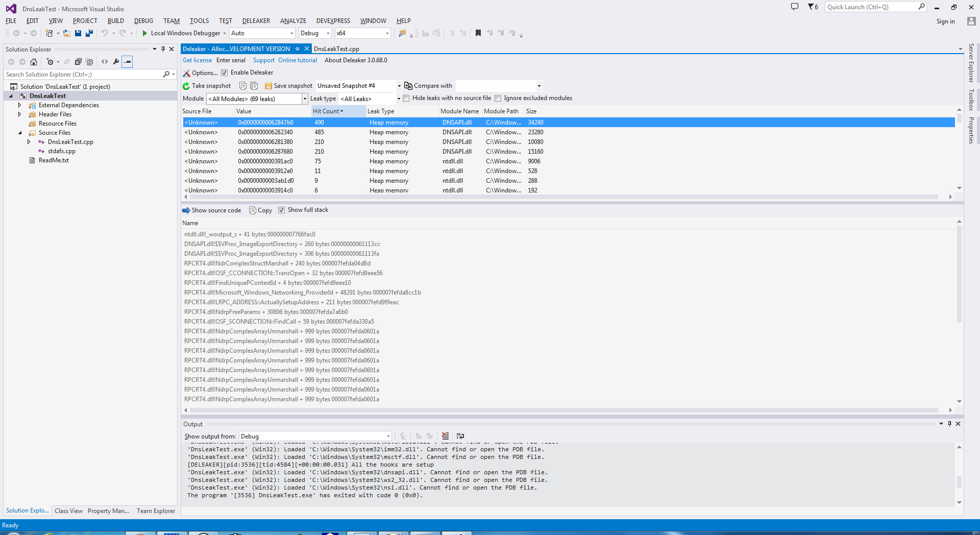Viewport: 980px width, 535px height.
Task: Switch to the Team Explorer tab
Action: pyautogui.click(x=156, y=511)
